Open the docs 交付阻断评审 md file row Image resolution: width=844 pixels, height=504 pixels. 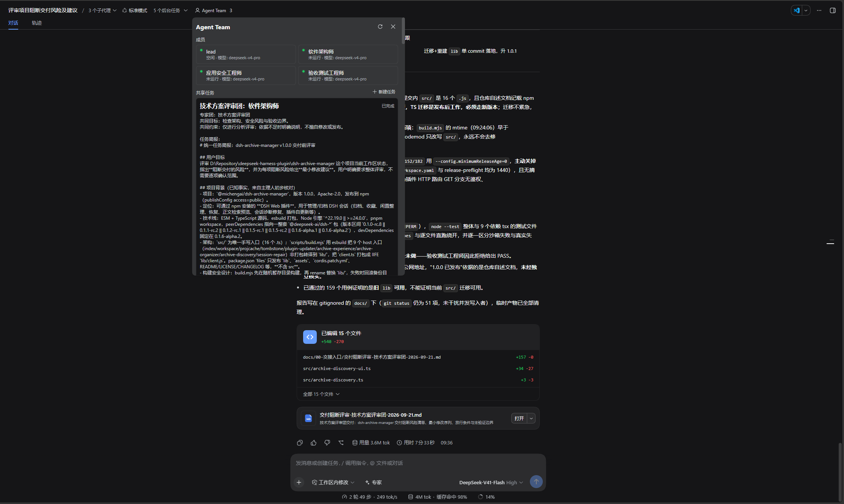[418, 357]
